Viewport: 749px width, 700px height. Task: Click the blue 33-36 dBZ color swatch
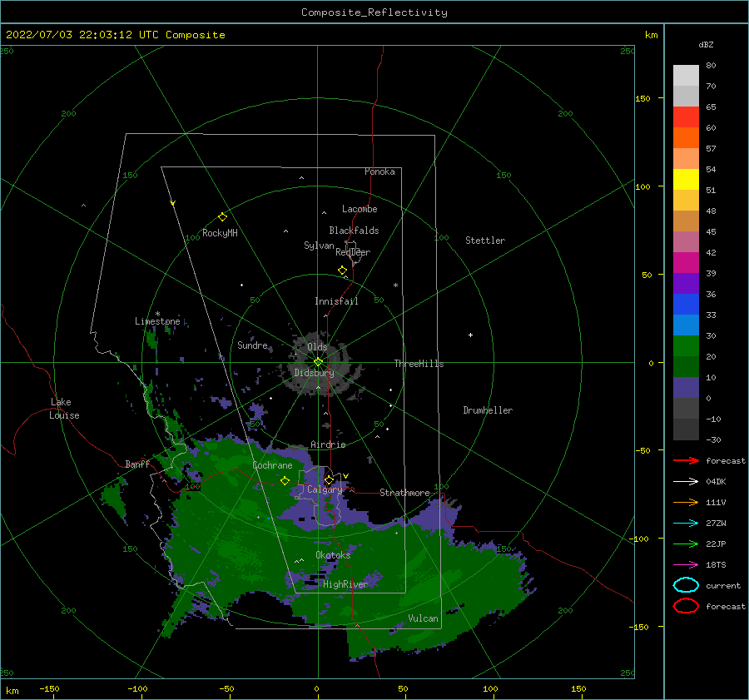(686, 305)
